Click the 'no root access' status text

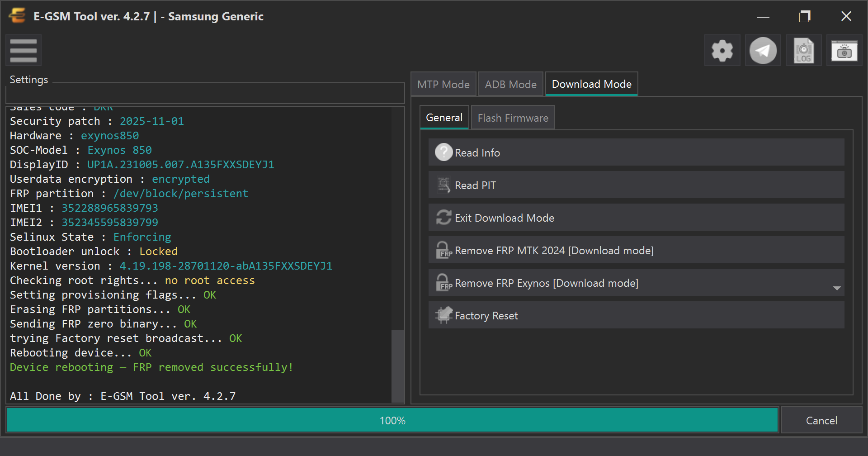[210, 280]
